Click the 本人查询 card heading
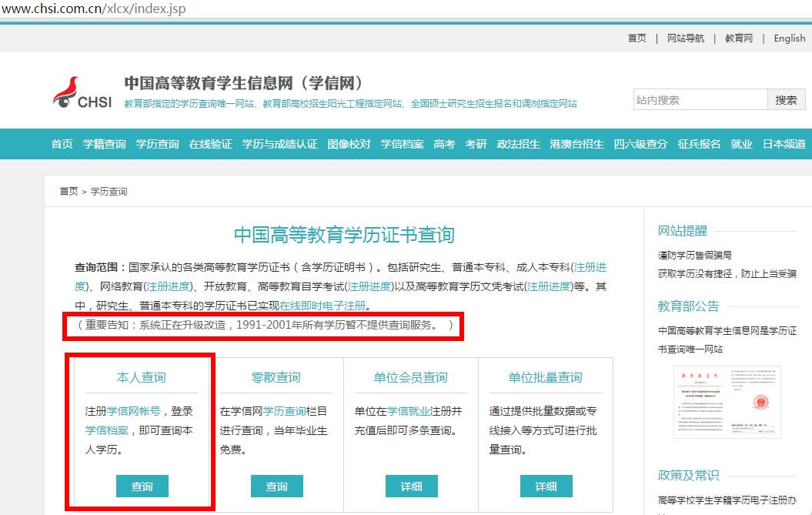Viewport: 812px width, 515px height. [x=142, y=377]
